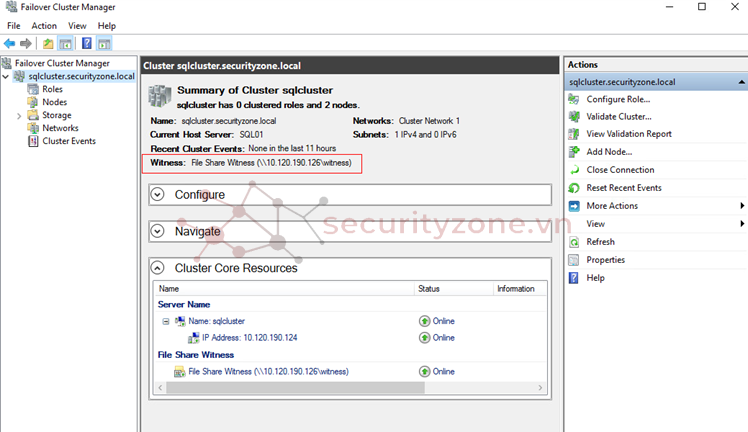748x432 pixels.
Task: Click the blue Help toolbar icon
Action: click(87, 43)
